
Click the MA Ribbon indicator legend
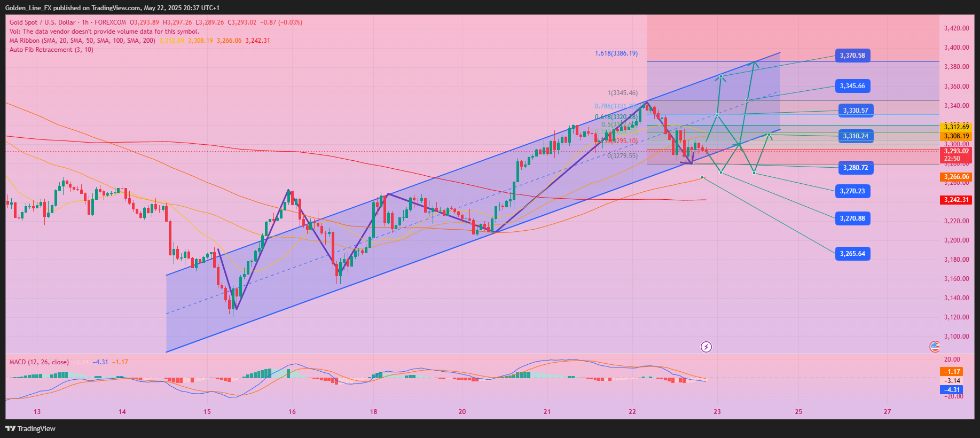[x=82, y=41]
